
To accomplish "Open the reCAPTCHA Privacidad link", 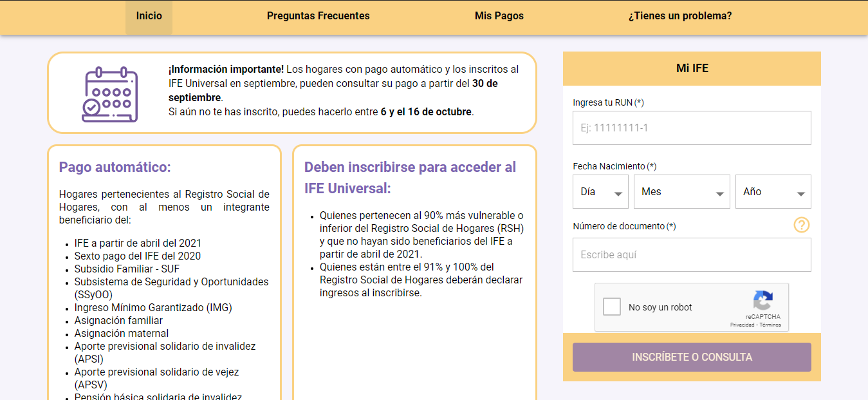I will [742, 325].
